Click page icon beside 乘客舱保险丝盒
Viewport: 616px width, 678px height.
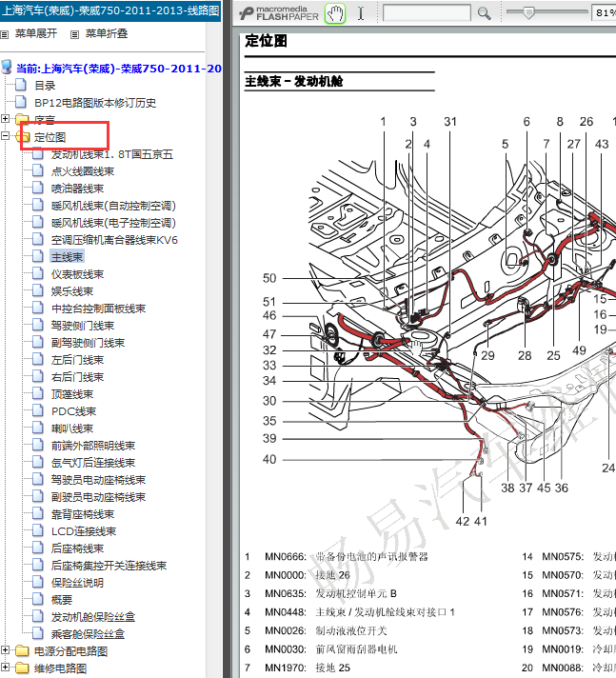click(38, 633)
